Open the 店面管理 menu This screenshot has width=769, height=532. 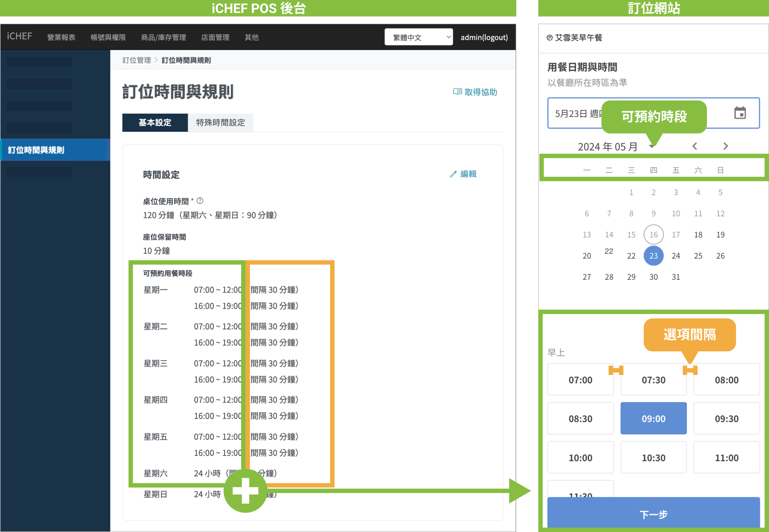pyautogui.click(x=215, y=37)
